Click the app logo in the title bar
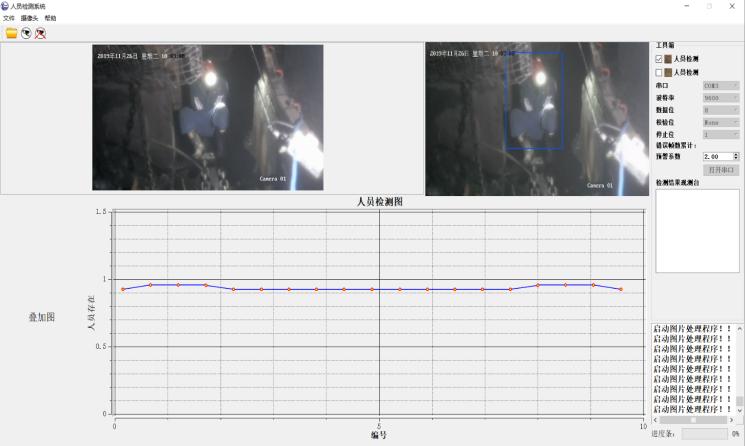745x446 pixels. (5, 6)
